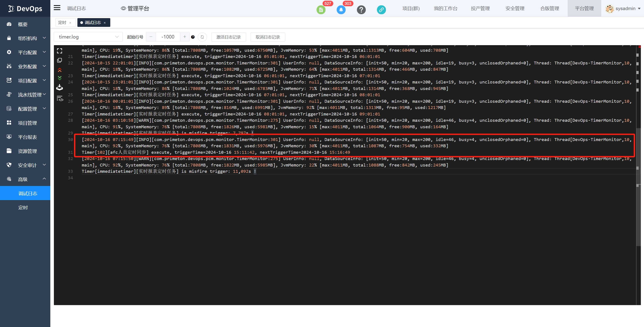Open the timer.log file dropdown
The width and height of the screenshot is (644, 327).
[x=88, y=37]
